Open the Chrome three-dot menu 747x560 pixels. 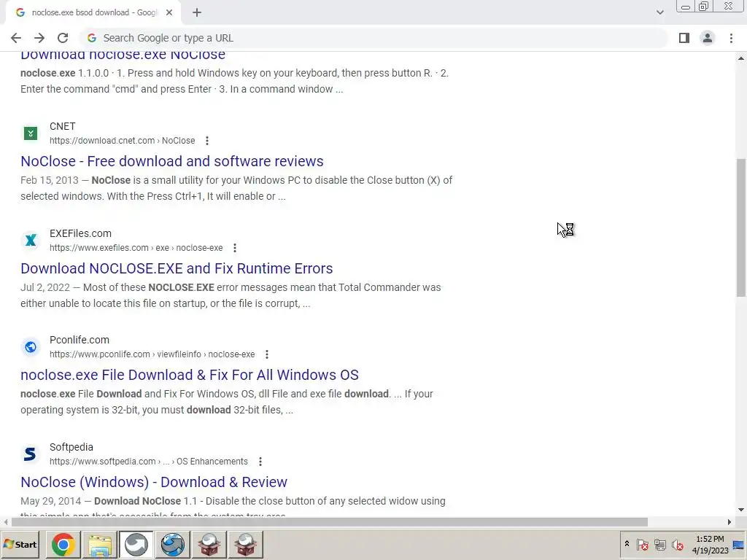[731, 38]
